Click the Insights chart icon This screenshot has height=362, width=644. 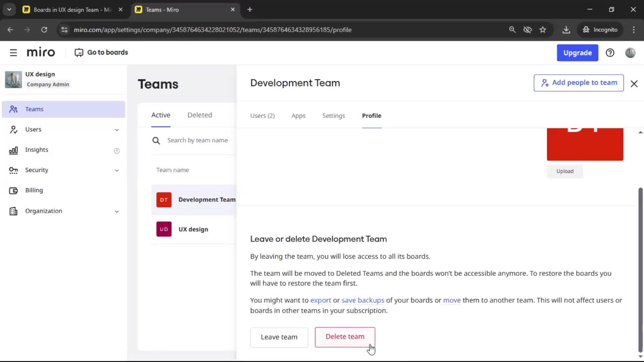coord(13,150)
